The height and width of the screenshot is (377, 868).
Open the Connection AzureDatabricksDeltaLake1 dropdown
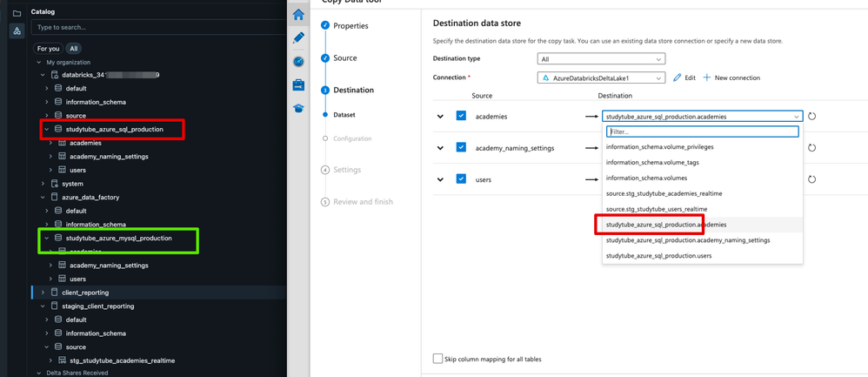click(x=600, y=78)
